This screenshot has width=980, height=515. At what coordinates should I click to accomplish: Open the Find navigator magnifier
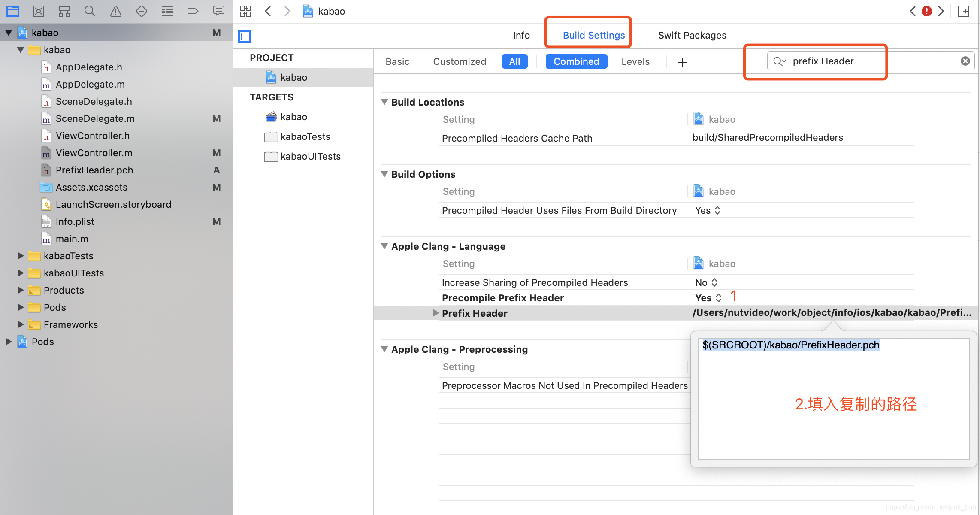[90, 11]
